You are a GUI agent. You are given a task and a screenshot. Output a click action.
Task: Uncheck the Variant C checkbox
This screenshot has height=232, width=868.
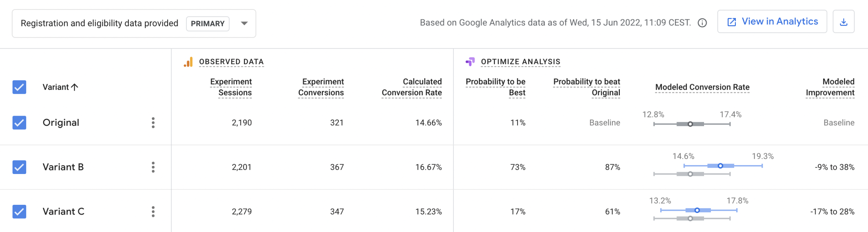(19, 211)
